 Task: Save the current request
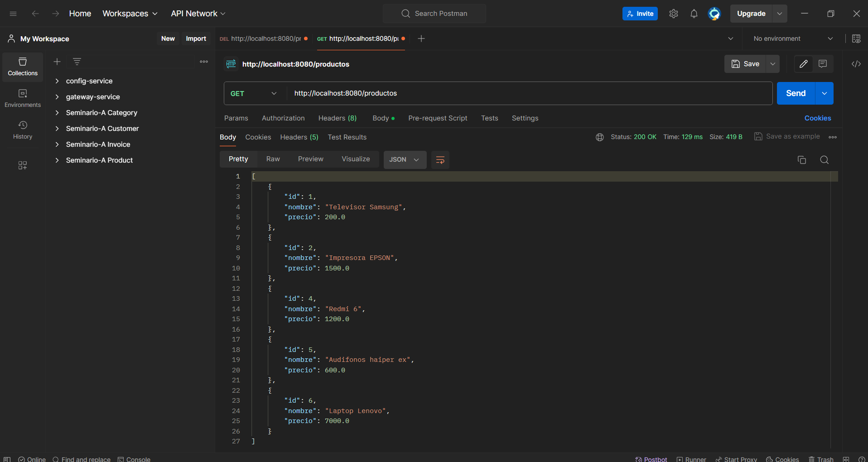coord(745,64)
